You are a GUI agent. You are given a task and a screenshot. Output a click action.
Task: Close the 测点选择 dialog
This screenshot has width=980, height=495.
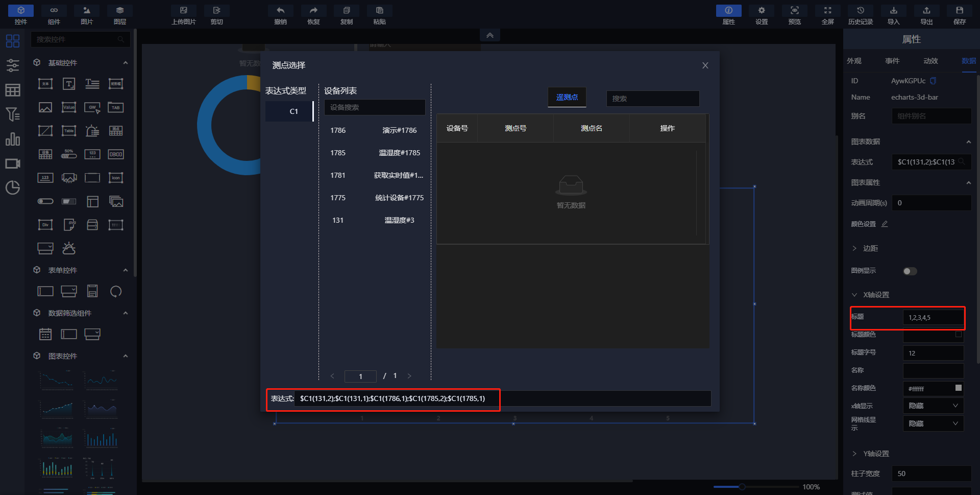click(705, 65)
